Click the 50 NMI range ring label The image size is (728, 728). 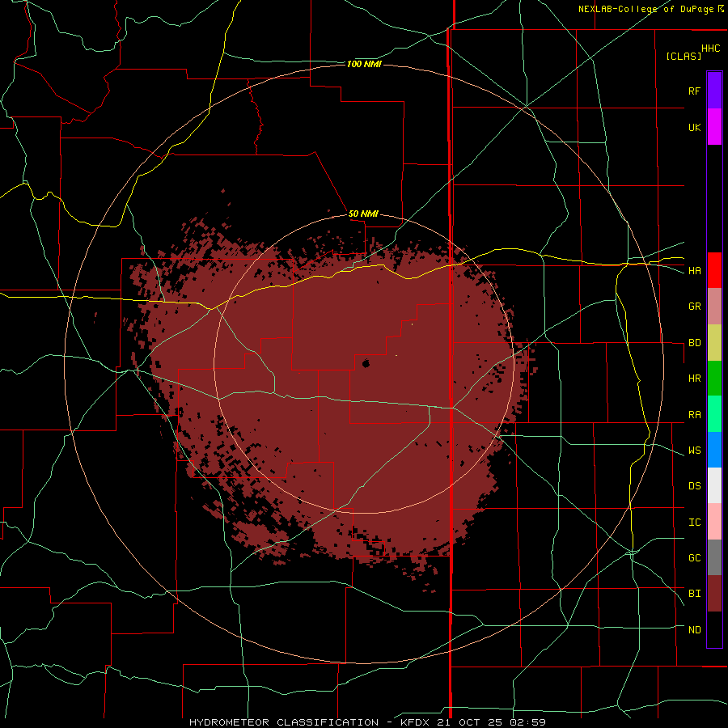(363, 214)
